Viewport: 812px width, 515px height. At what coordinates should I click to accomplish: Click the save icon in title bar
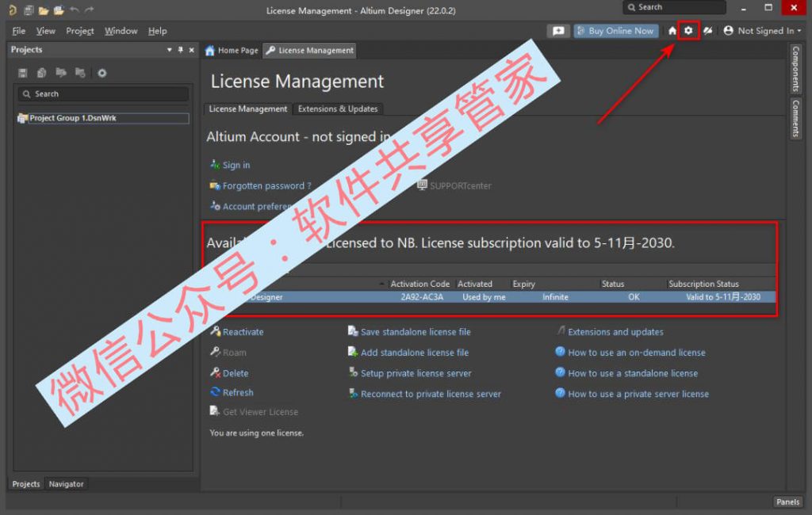(x=29, y=10)
